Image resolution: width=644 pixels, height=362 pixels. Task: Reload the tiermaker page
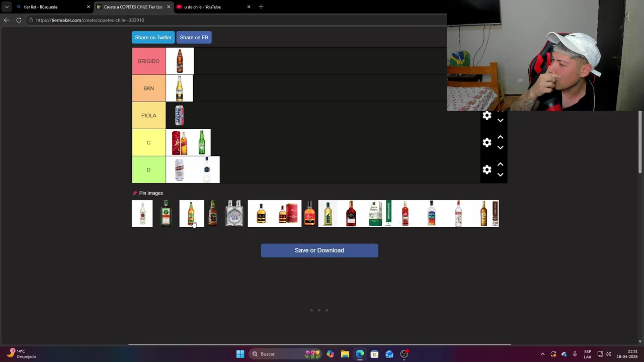click(x=19, y=20)
